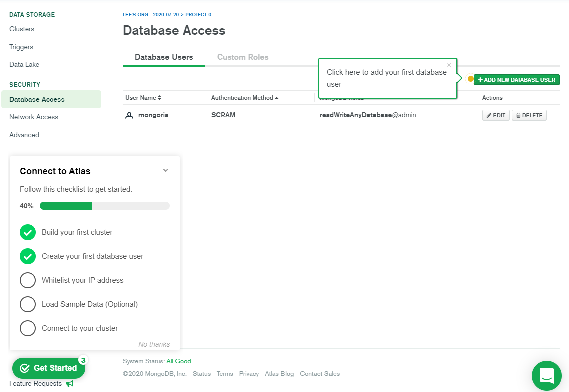Delete the mongoria user
The width and height of the screenshot is (569, 392).
[x=529, y=115]
